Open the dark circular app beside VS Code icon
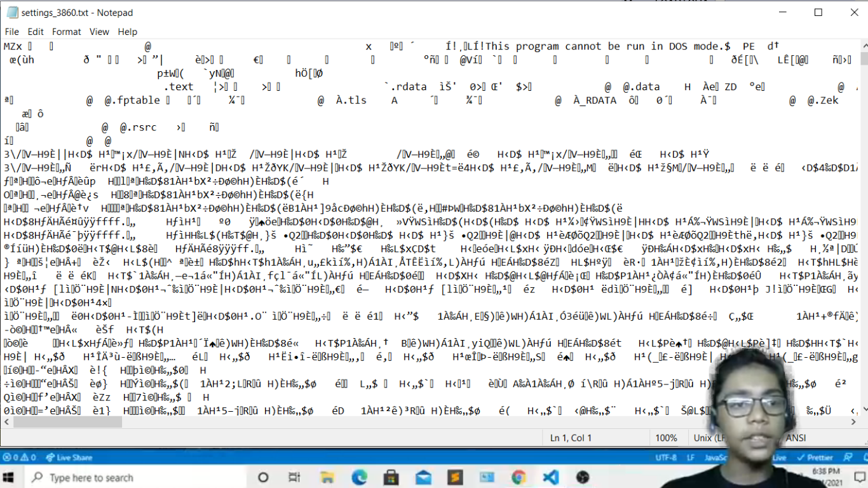This screenshot has height=488, width=868. (583, 477)
